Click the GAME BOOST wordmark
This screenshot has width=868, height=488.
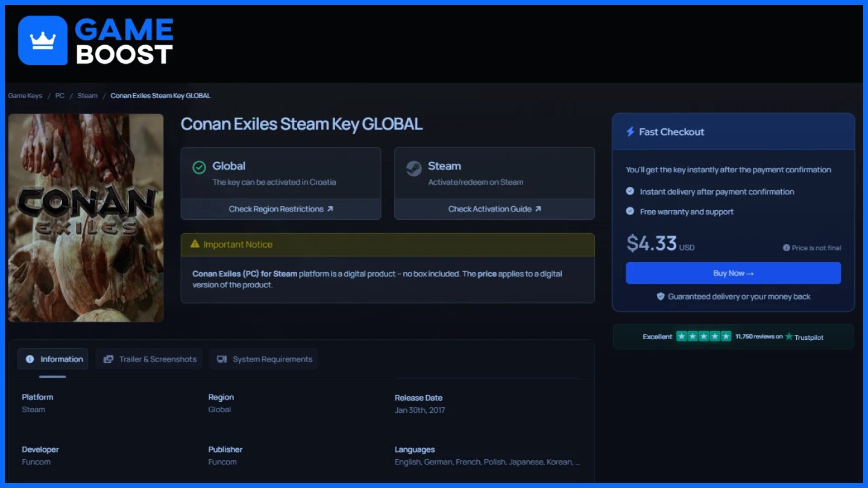(x=124, y=41)
